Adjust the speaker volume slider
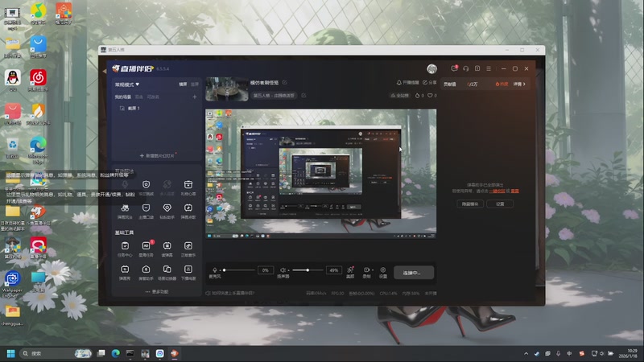This screenshot has height=362, width=644. (308, 270)
